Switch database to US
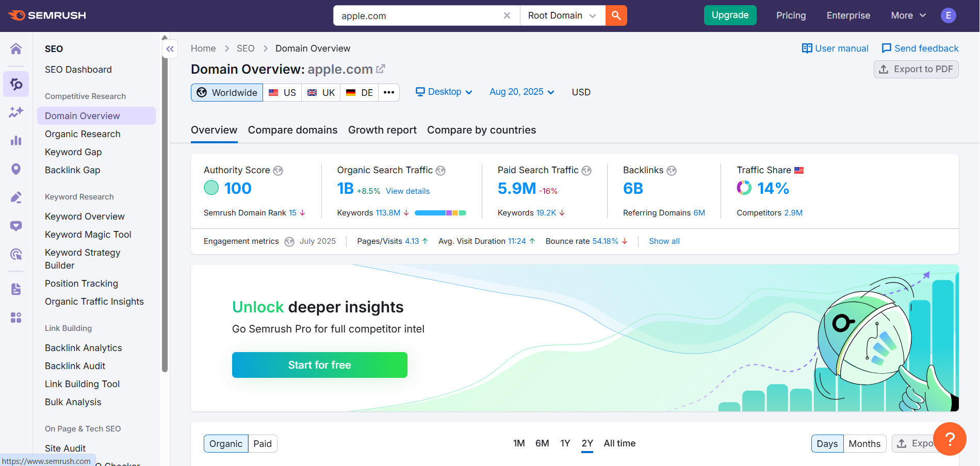Viewport: 980px width, 466px height. coord(283,93)
